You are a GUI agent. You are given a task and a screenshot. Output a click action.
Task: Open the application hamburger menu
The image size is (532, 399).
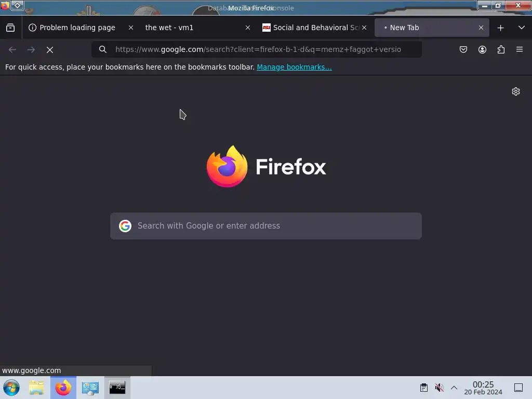[x=520, y=49]
